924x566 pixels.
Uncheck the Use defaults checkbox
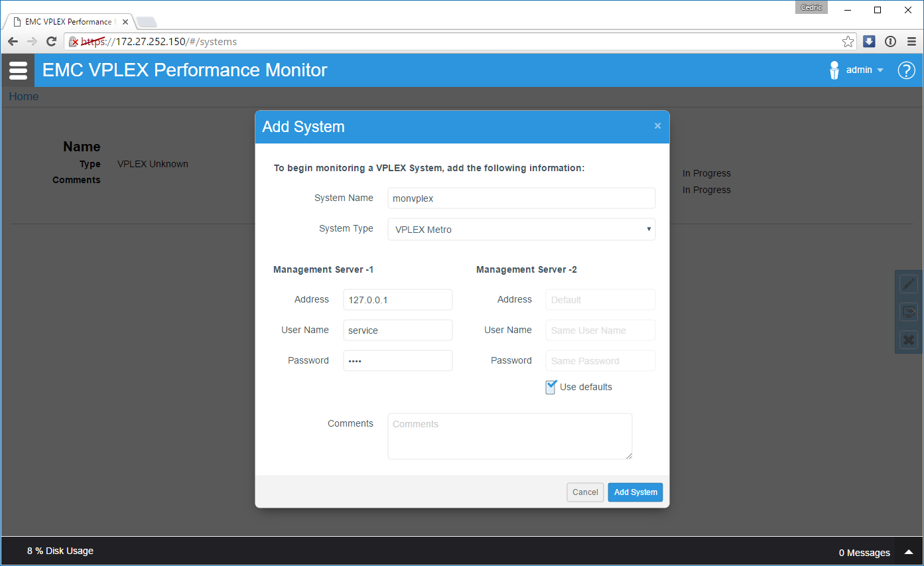pyautogui.click(x=551, y=387)
